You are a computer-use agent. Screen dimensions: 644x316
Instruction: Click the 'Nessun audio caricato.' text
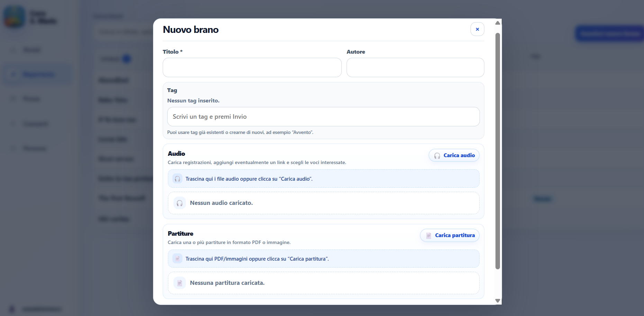coord(221,203)
